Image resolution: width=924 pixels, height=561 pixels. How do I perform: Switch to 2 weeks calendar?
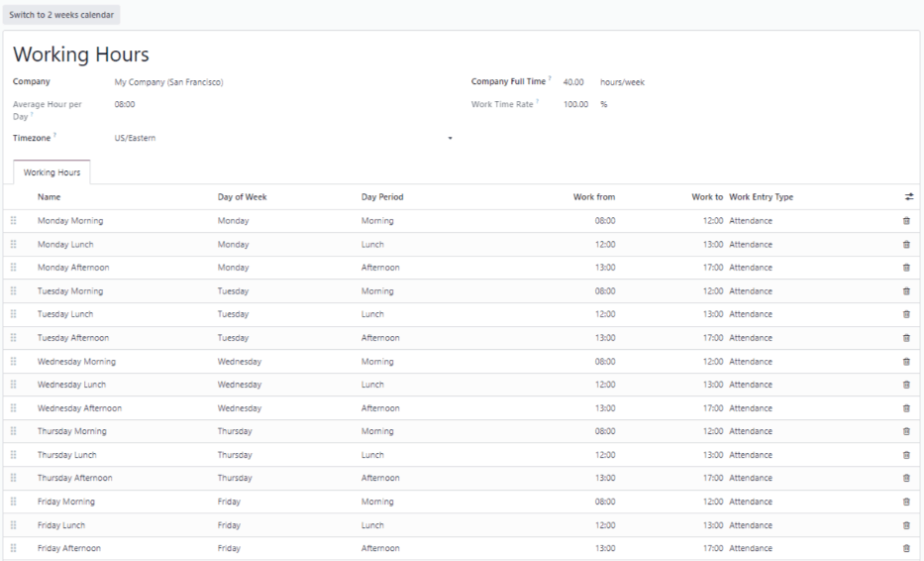[63, 15]
